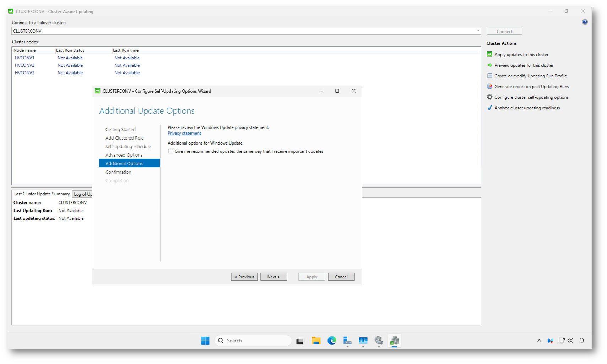Image resolution: width=607 pixels, height=364 pixels.
Task: Click Generate report on past Updating Runs icon
Action: point(489,86)
